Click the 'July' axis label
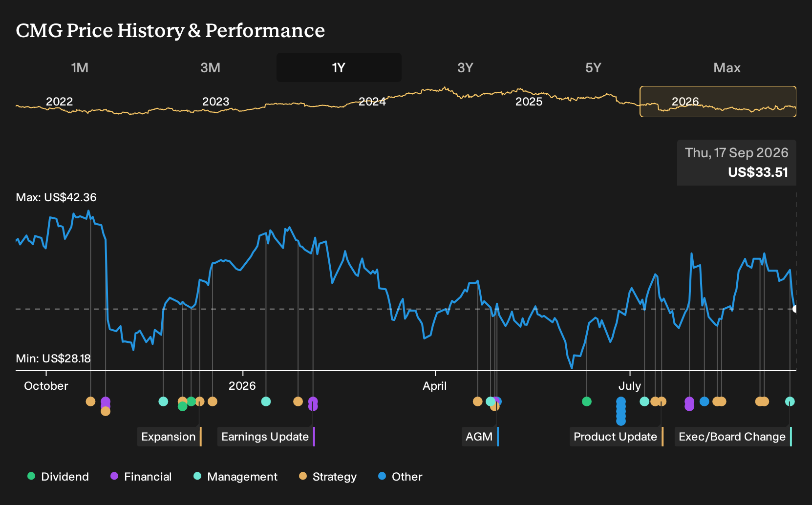 (x=630, y=386)
